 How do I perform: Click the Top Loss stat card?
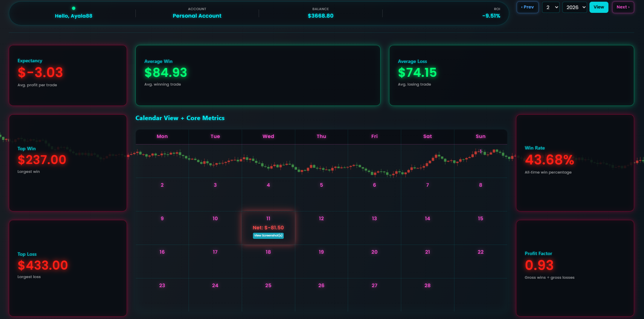68,268
